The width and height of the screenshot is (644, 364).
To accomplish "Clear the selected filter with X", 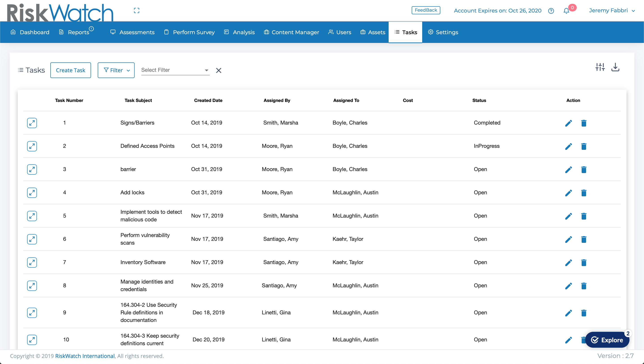I will (x=218, y=70).
